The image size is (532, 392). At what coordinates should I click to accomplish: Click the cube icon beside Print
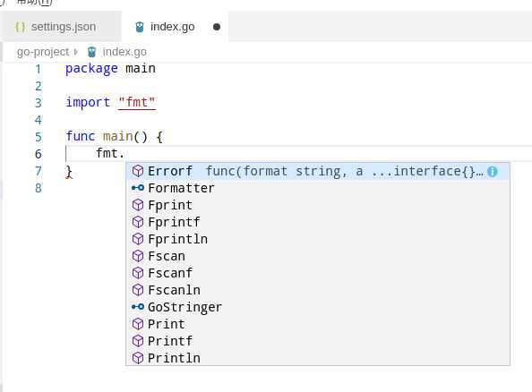[x=138, y=324]
